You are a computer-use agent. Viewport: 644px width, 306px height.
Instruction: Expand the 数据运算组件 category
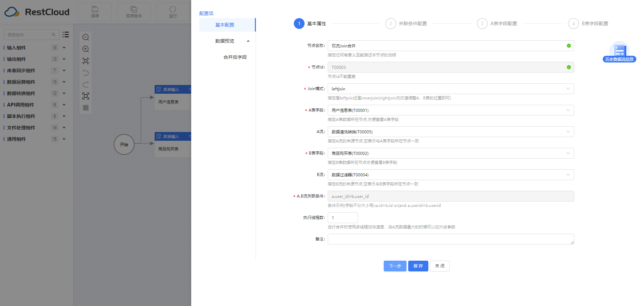[x=64, y=82]
